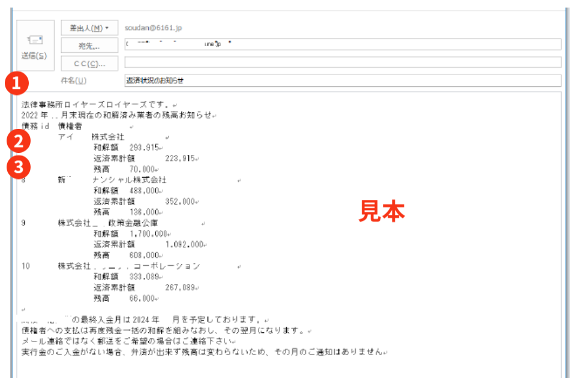Click the 宛先... recipients button

pyautogui.click(x=89, y=46)
